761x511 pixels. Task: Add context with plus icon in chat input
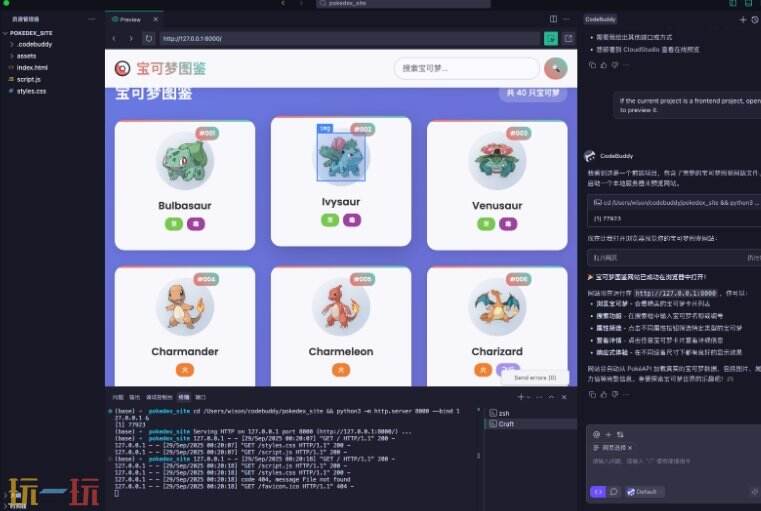tap(608, 434)
